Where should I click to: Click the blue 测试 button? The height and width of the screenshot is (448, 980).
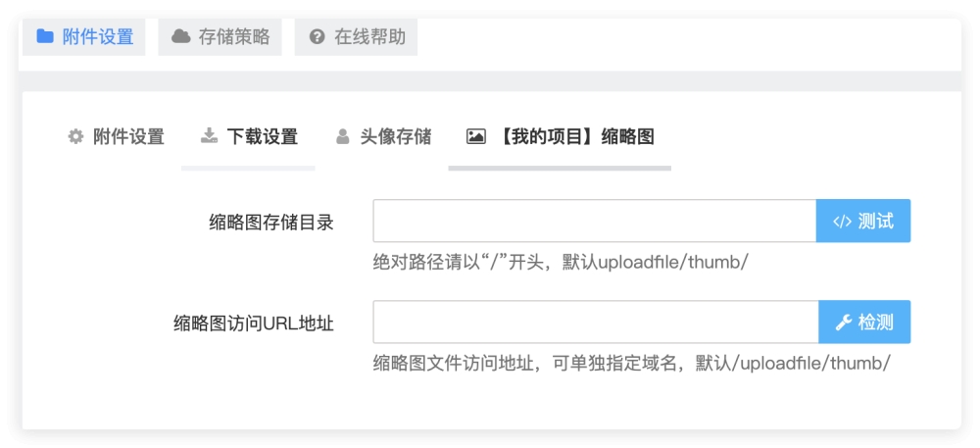point(863,221)
